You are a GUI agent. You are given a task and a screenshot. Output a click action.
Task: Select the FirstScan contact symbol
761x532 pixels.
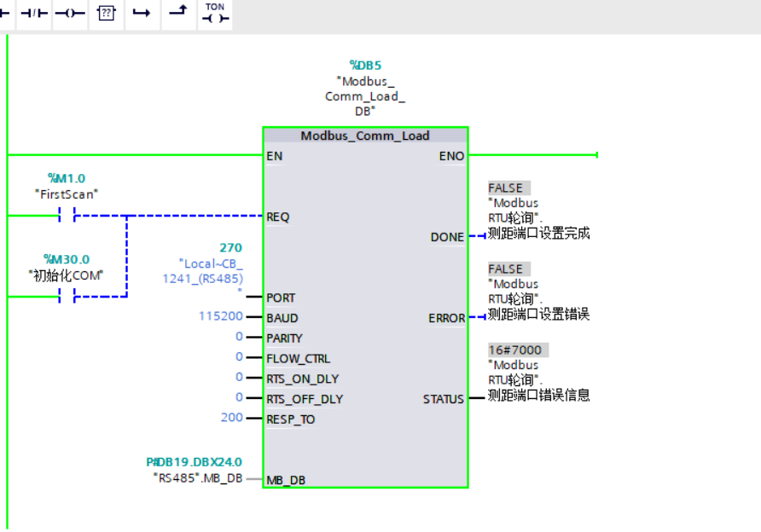point(67,217)
